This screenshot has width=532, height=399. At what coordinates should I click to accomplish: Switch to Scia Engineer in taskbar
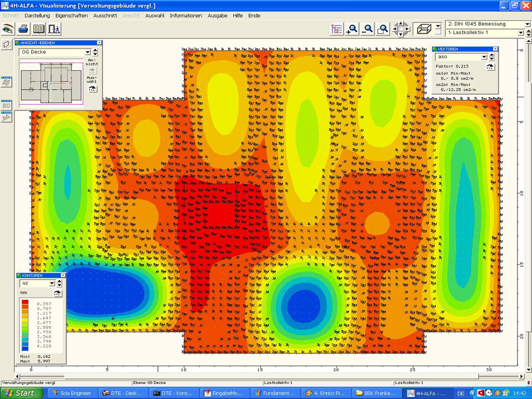(x=73, y=393)
